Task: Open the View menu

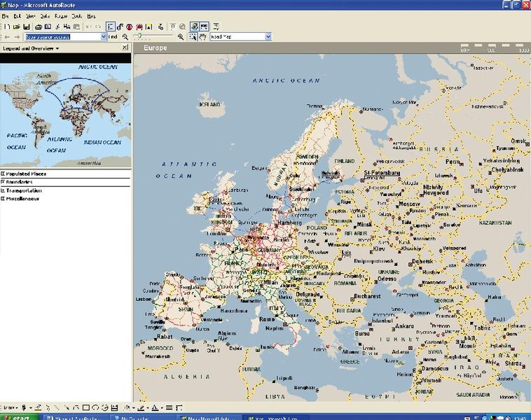Action: point(31,16)
